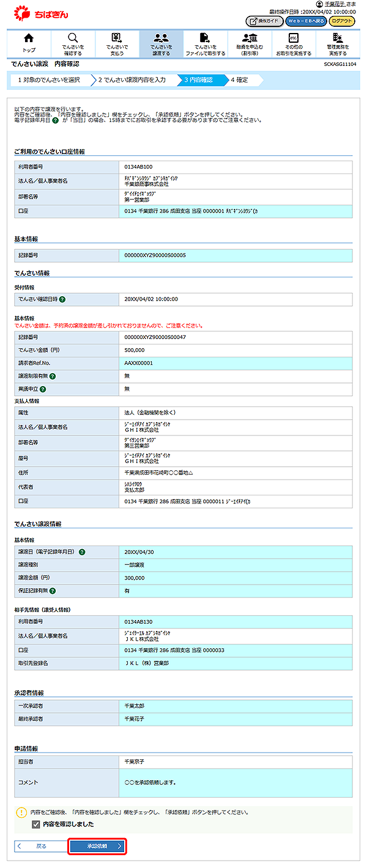Open その他のお取引を実施する menu

pos(293,43)
